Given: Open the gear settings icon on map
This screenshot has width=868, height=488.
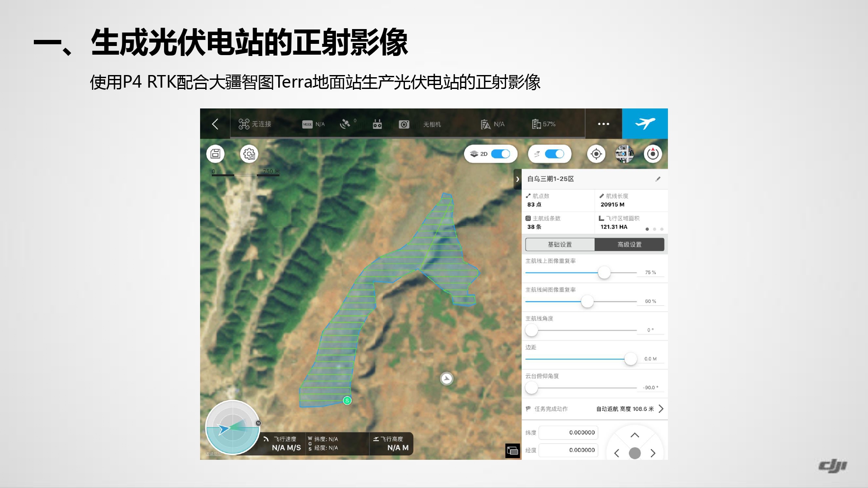Looking at the screenshot, I should (249, 154).
